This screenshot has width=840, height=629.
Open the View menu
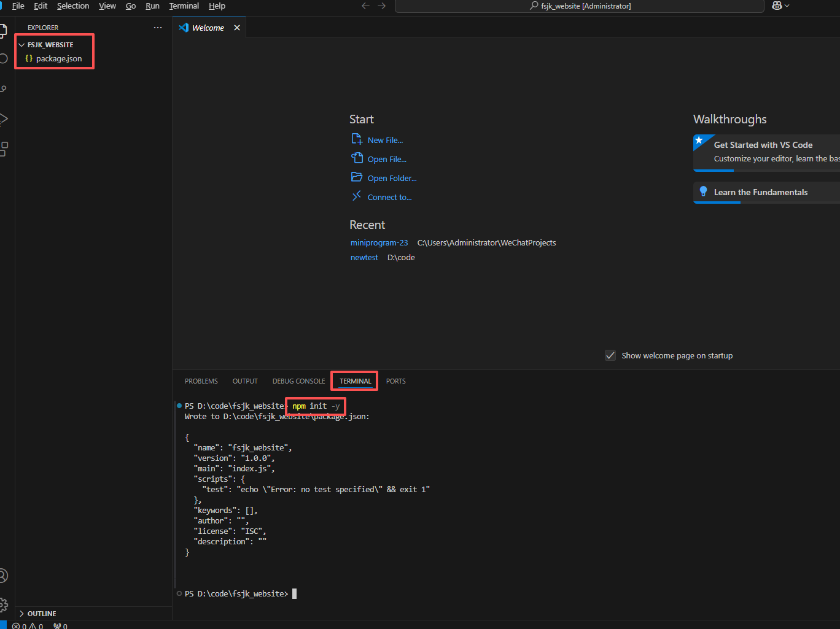coord(107,6)
